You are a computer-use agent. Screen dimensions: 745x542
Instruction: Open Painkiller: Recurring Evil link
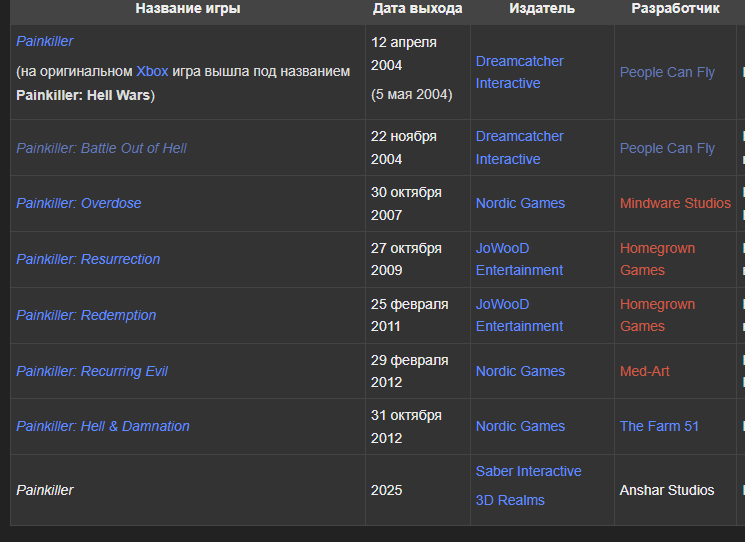click(92, 371)
